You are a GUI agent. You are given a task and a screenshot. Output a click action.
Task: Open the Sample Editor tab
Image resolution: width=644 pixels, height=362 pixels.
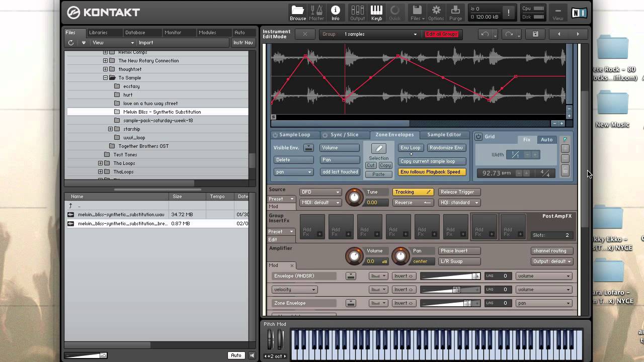click(444, 135)
